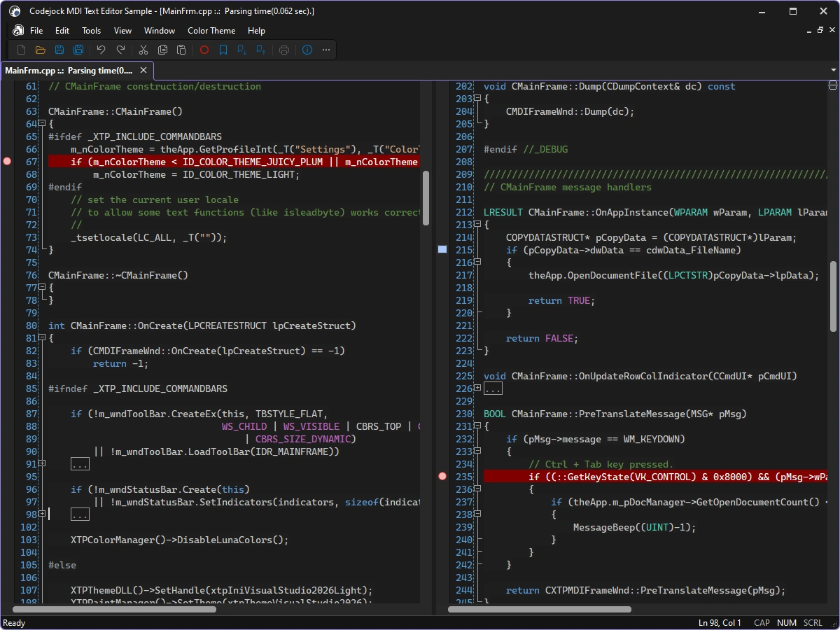Click bookmark marker beside line 215
The height and width of the screenshot is (630, 840).
pos(442,249)
